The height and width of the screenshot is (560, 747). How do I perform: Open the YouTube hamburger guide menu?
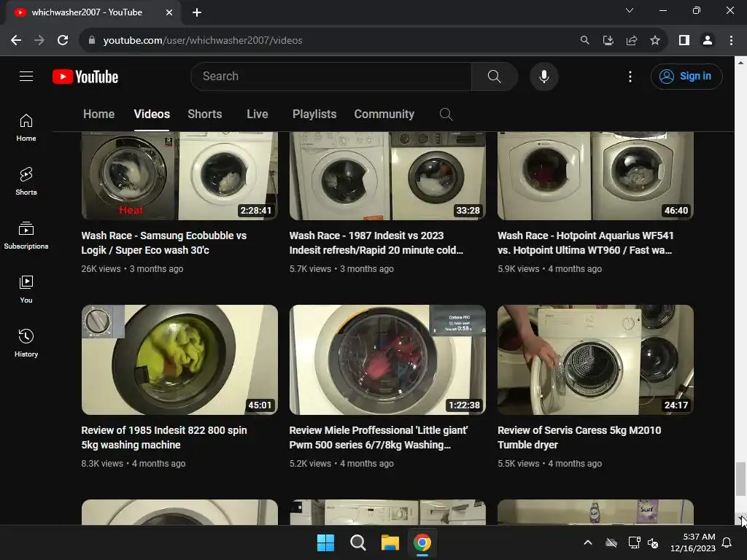tap(26, 76)
